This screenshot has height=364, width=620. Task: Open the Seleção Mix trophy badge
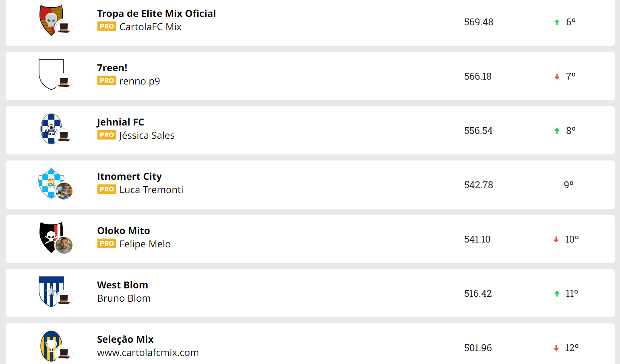[51, 346]
